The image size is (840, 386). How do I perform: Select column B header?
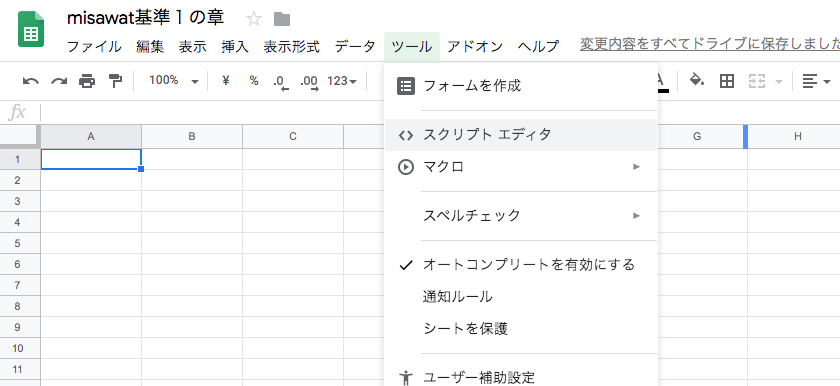tap(192, 137)
